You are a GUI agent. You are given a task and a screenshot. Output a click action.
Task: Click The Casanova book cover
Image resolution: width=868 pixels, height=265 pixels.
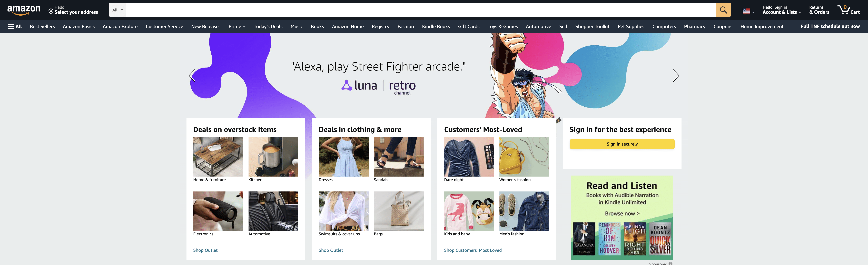point(584,239)
